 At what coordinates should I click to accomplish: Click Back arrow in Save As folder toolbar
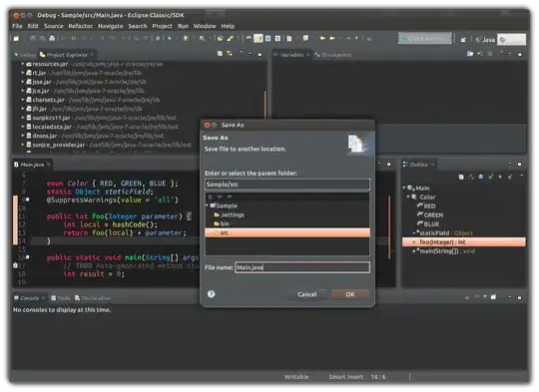pyautogui.click(x=220, y=196)
